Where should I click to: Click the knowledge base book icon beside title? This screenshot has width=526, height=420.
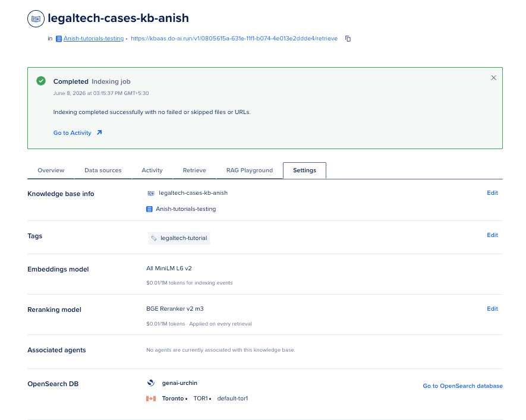[36, 18]
